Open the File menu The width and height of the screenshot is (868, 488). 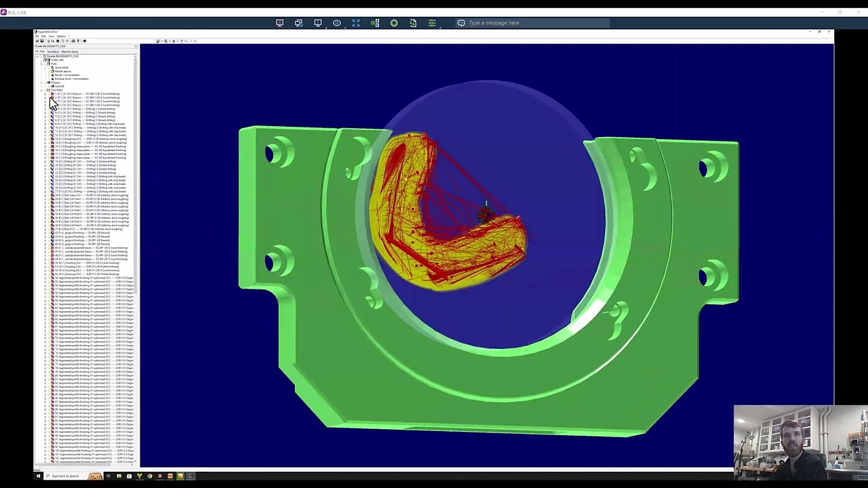37,36
